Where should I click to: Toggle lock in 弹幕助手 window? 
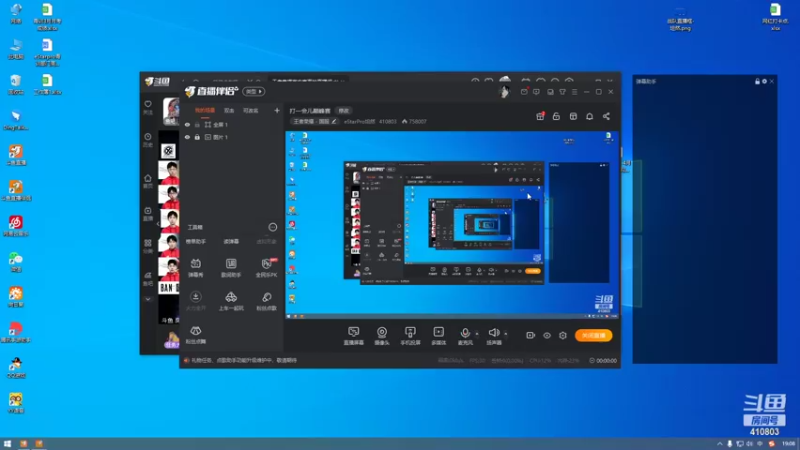pyautogui.click(x=758, y=82)
